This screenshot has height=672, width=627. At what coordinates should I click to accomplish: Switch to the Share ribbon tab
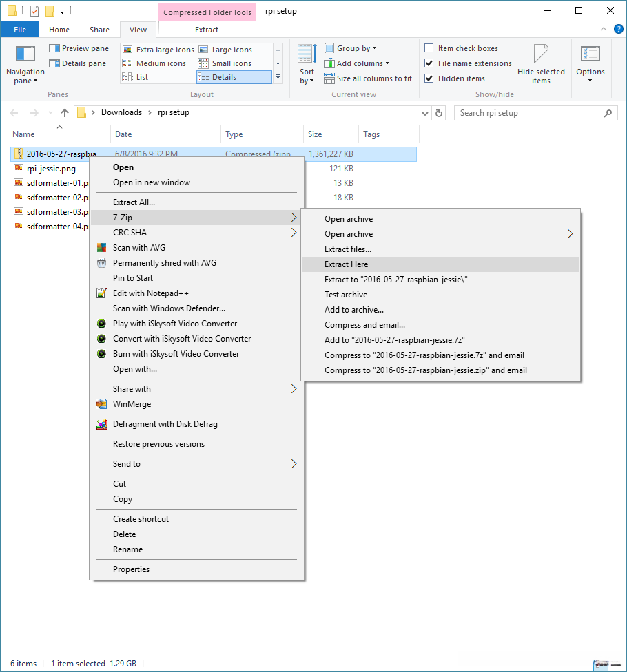point(99,30)
